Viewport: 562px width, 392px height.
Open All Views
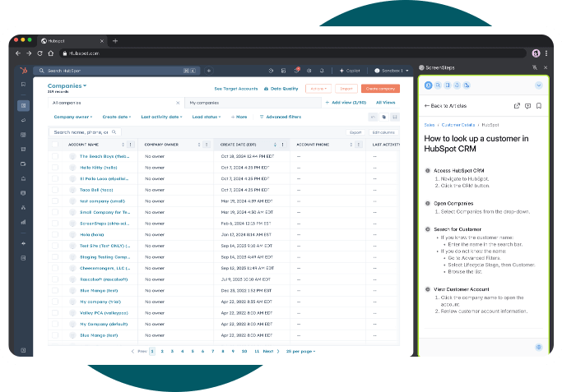pos(385,103)
